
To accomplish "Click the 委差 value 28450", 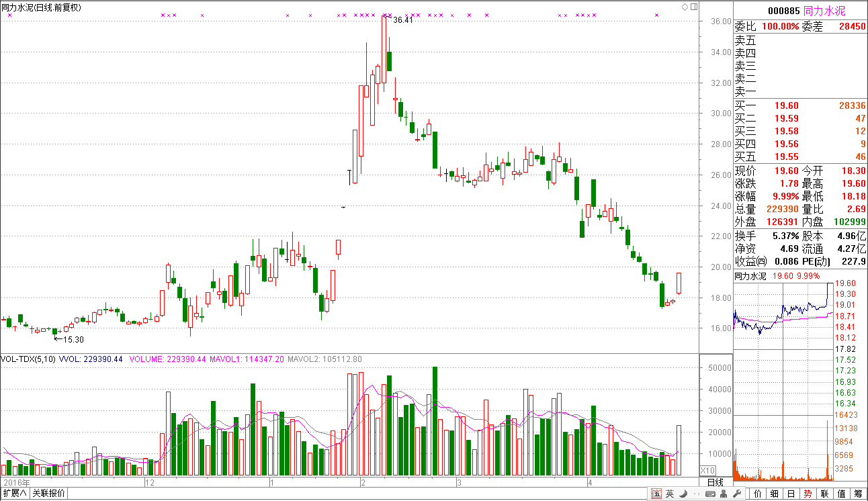I will [853, 27].
